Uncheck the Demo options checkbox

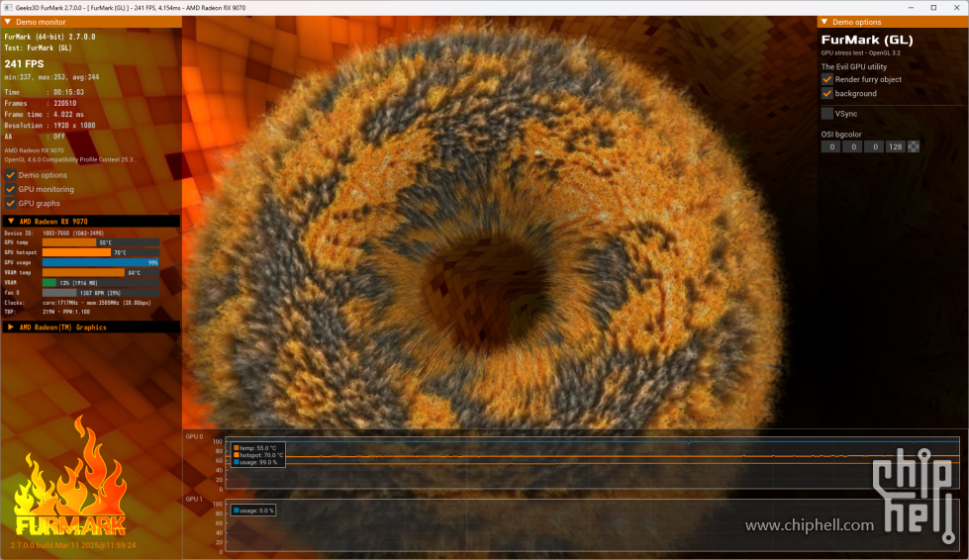(11, 175)
